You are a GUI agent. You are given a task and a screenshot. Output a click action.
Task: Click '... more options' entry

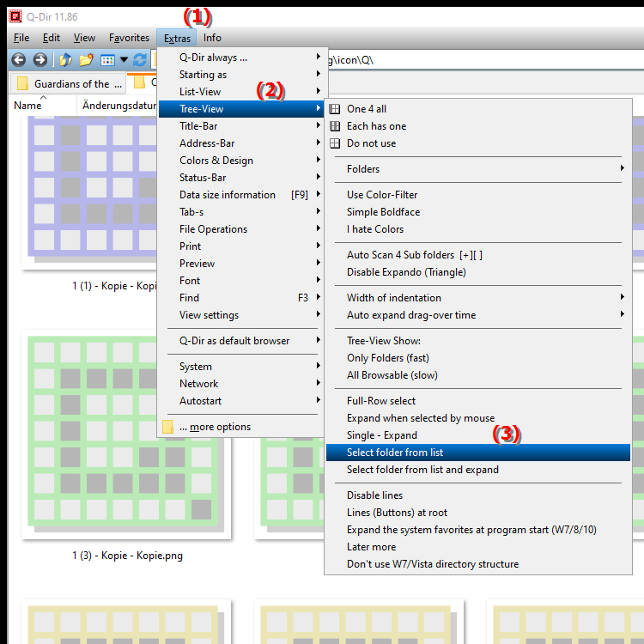[242, 427]
